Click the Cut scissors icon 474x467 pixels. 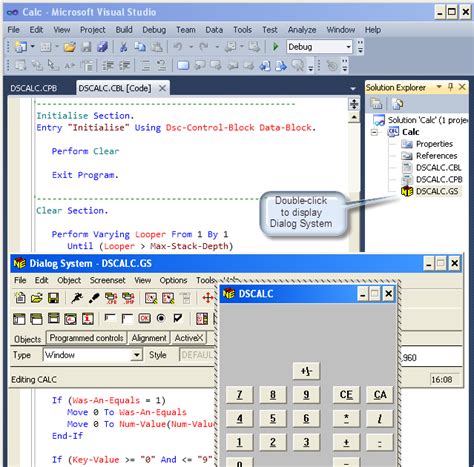pos(123,47)
